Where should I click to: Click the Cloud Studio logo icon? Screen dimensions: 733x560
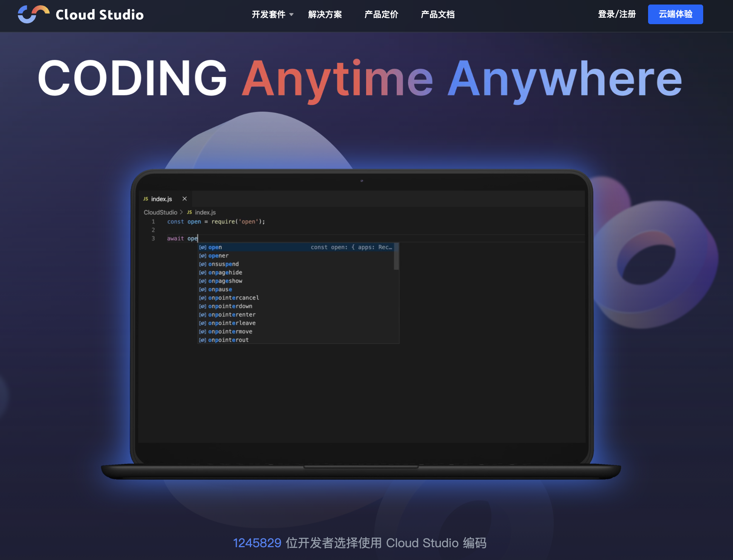(34, 14)
